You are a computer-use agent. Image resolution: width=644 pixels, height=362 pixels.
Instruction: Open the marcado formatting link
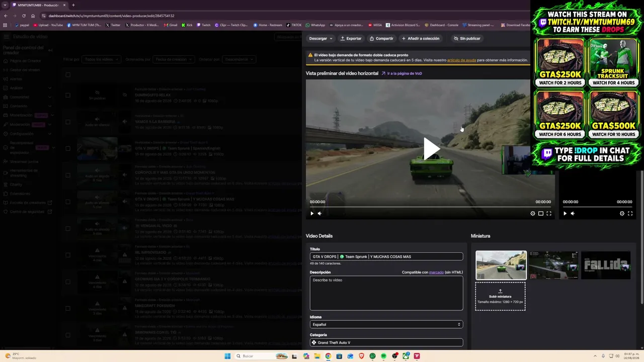click(x=436, y=272)
